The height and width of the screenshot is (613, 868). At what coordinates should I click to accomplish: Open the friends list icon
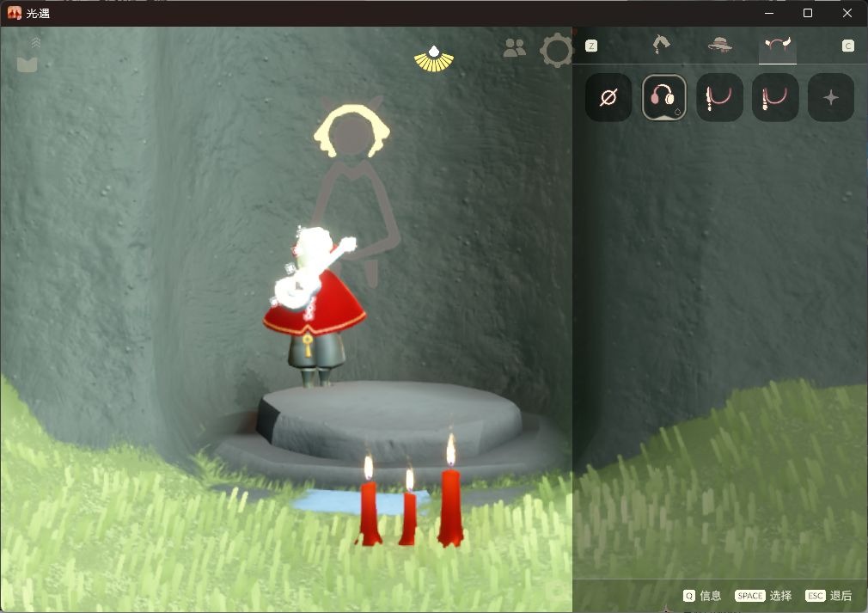point(515,48)
